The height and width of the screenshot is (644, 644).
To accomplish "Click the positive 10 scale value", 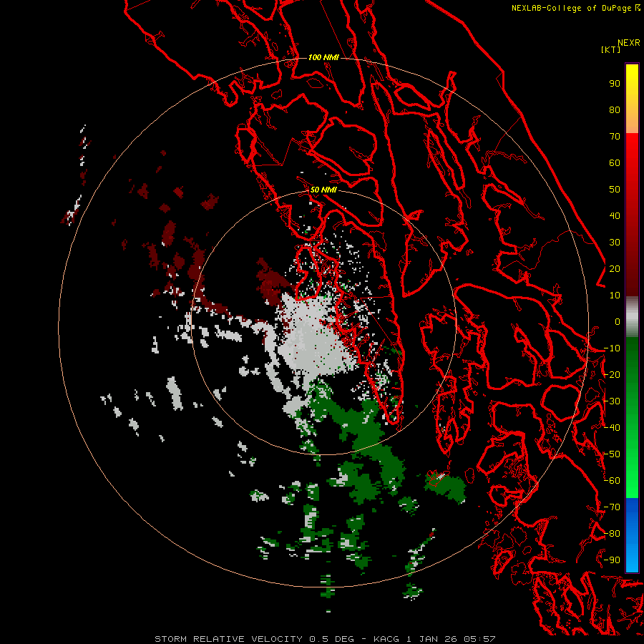I will [x=615, y=296].
